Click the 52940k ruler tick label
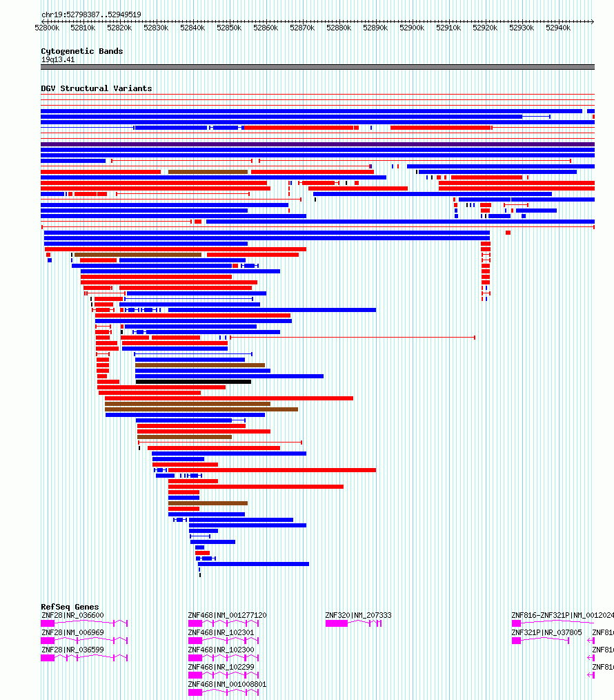 [x=559, y=28]
